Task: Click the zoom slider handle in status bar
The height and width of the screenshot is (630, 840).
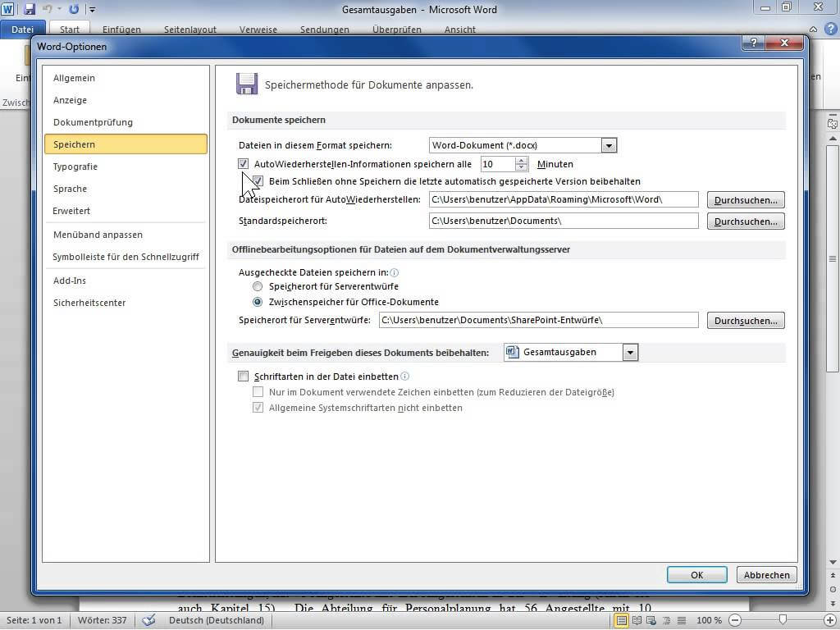Action: 783,620
